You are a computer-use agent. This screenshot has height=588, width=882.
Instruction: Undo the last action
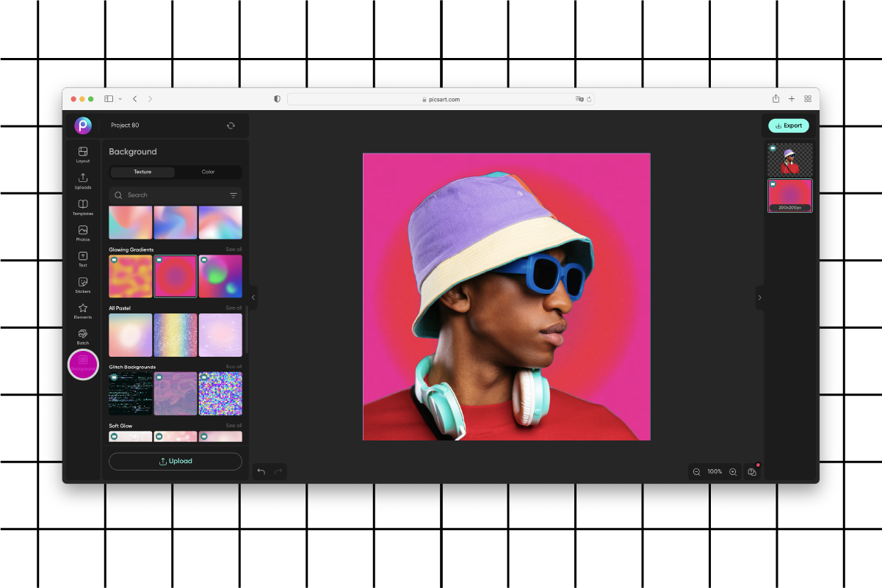pos(261,471)
